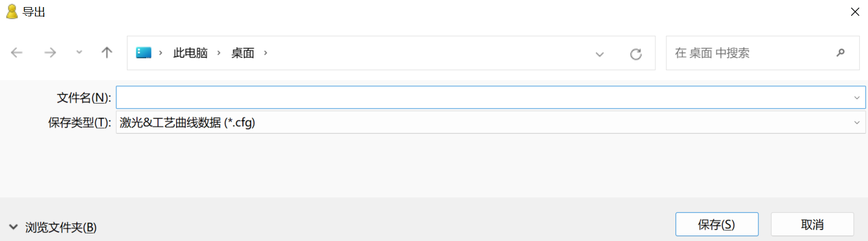Viewport: 868px width, 241px height.
Task: Click the 取消 cancel button
Action: click(812, 224)
